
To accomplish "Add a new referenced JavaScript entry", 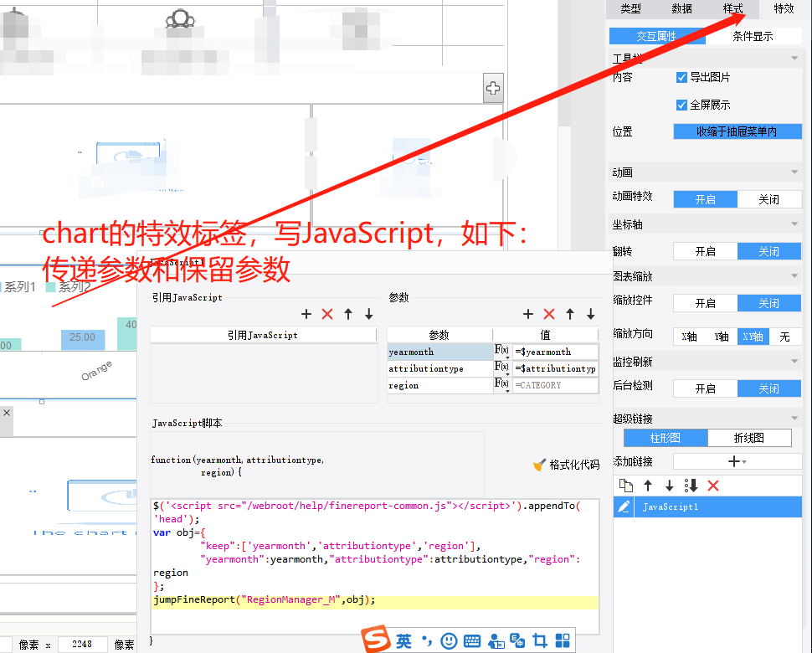I will point(306,314).
